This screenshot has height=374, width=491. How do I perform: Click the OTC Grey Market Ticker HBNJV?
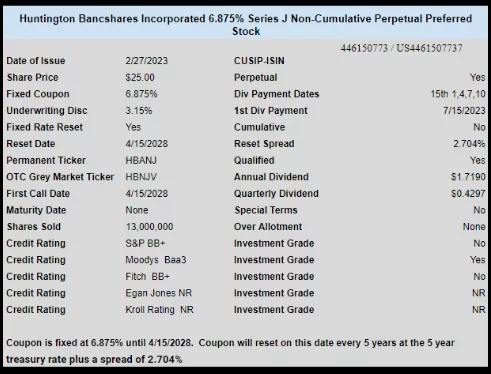click(141, 177)
